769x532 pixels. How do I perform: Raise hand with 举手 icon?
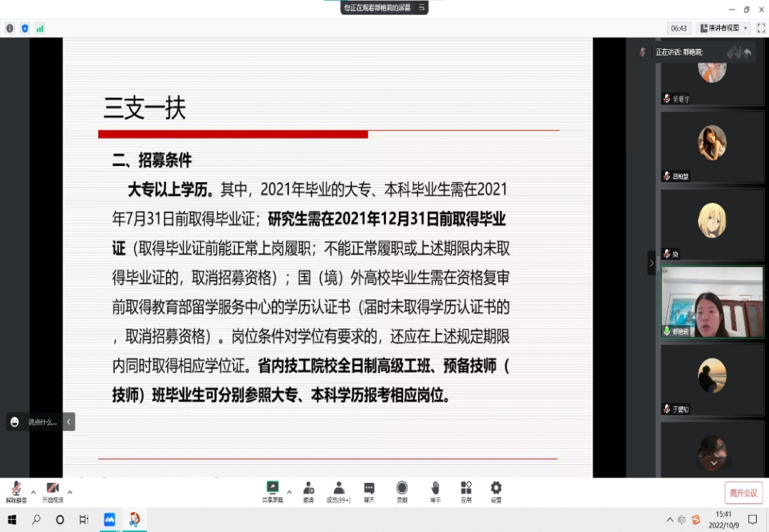tap(435, 491)
